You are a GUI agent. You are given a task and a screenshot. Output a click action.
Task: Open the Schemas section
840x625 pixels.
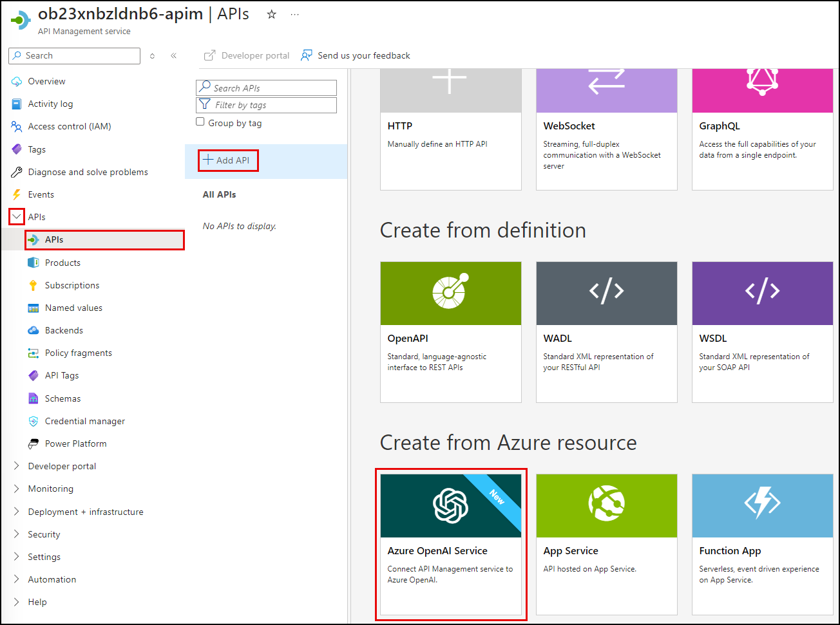point(62,398)
